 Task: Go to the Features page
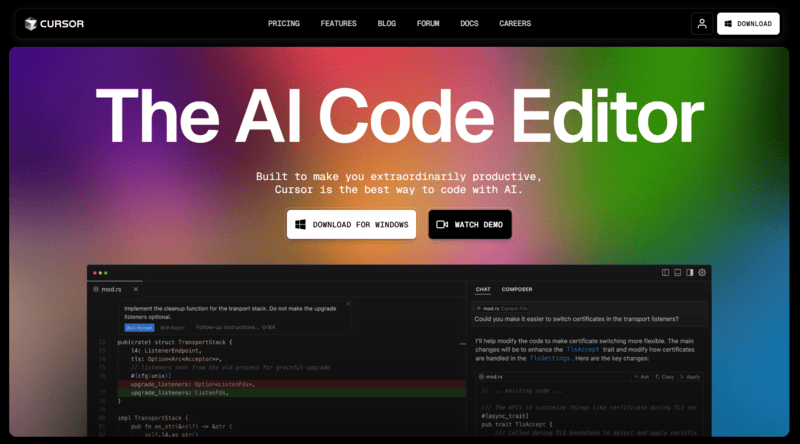338,23
